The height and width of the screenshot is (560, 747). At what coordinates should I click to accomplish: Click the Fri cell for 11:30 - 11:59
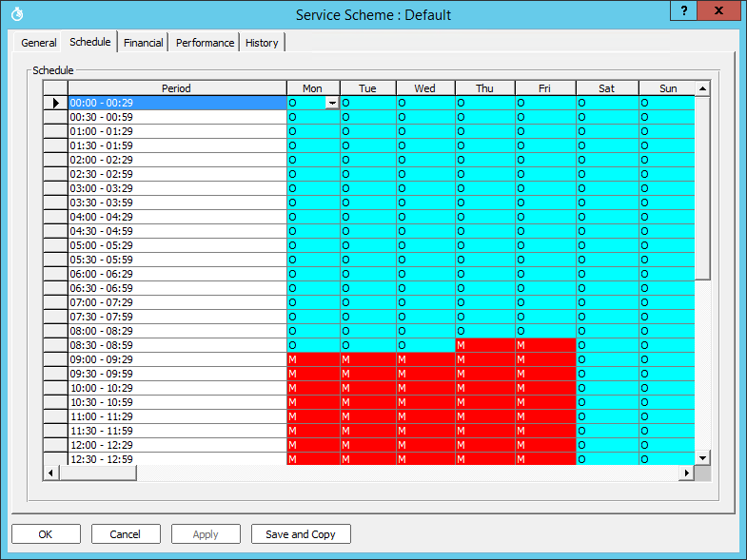pyautogui.click(x=545, y=431)
